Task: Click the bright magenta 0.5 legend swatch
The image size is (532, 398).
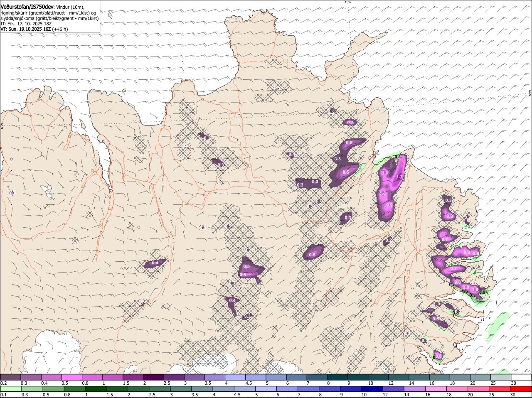Action: [71, 377]
